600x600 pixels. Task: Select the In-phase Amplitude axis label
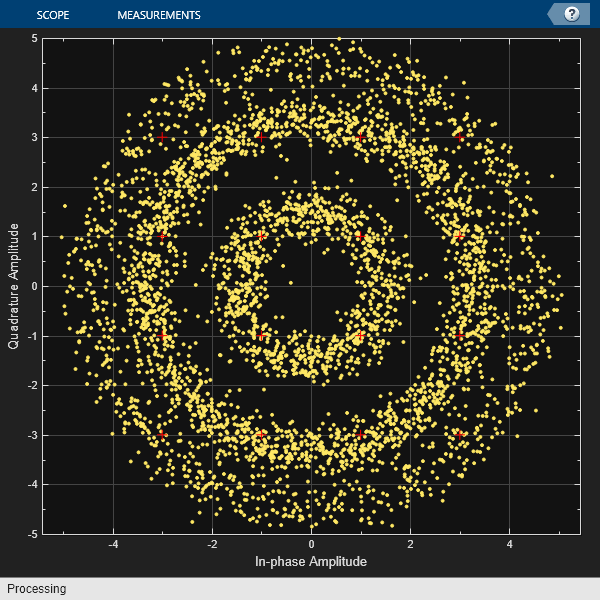311,561
